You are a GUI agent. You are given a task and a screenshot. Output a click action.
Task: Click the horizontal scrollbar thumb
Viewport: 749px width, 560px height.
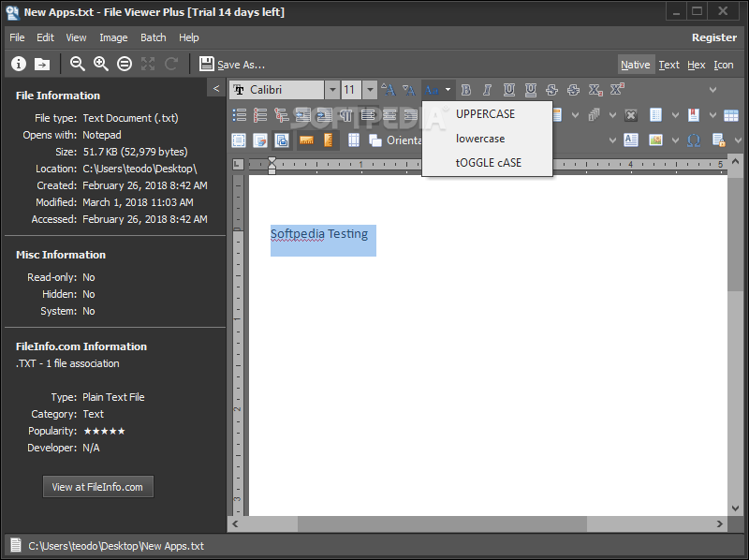pyautogui.click(x=442, y=523)
